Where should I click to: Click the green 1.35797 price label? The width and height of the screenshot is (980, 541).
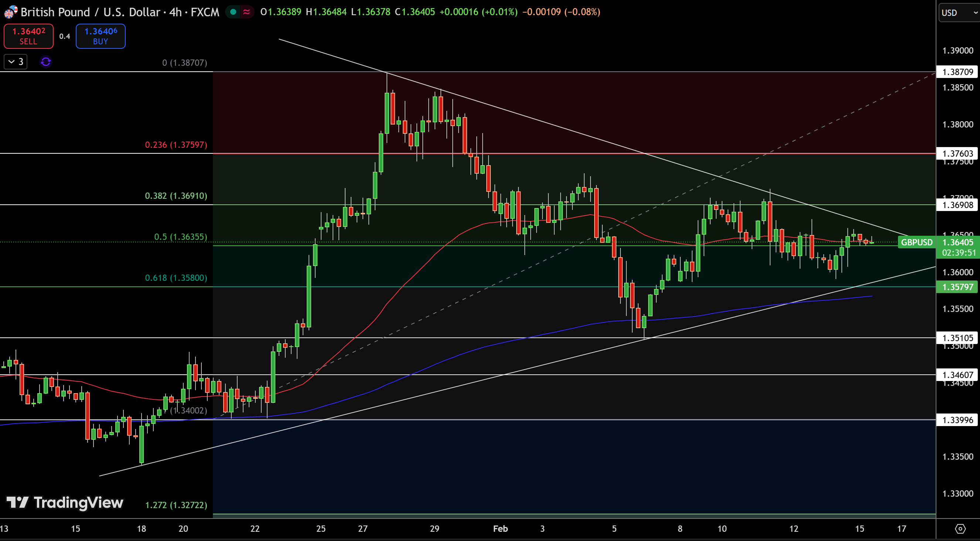point(957,287)
